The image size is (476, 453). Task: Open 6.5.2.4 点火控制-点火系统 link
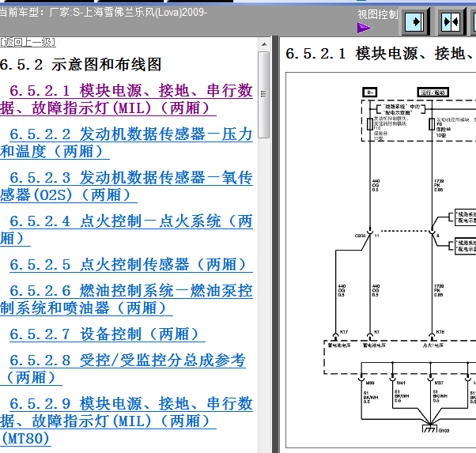click(x=127, y=229)
